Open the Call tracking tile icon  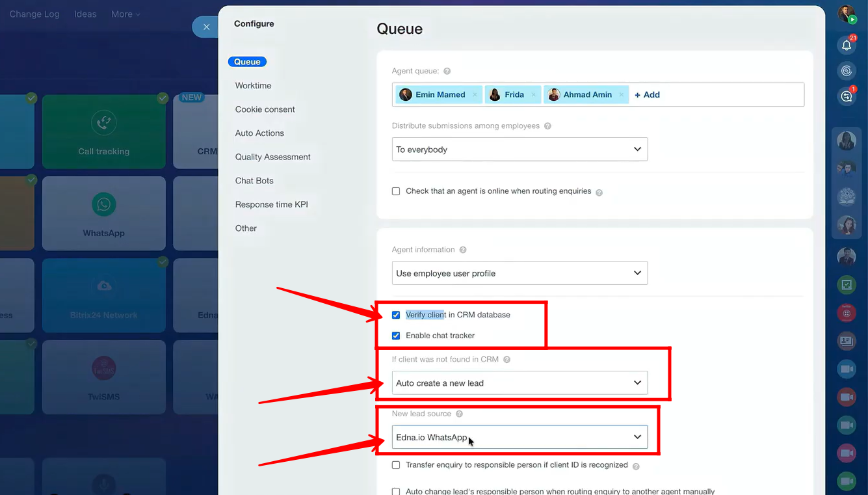pyautogui.click(x=104, y=123)
